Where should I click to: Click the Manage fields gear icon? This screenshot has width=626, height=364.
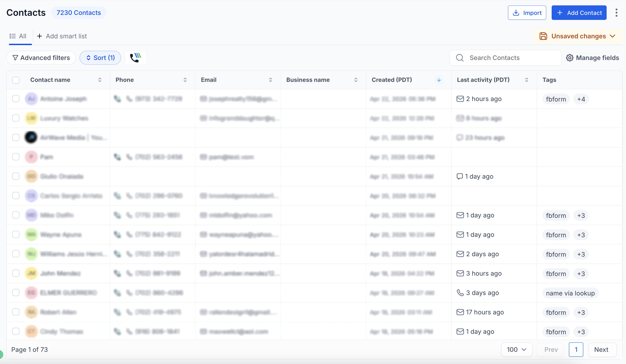click(x=570, y=58)
